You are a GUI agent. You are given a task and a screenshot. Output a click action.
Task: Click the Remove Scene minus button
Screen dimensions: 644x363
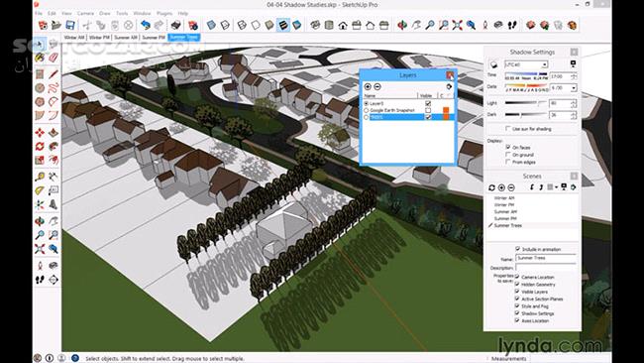(x=511, y=187)
